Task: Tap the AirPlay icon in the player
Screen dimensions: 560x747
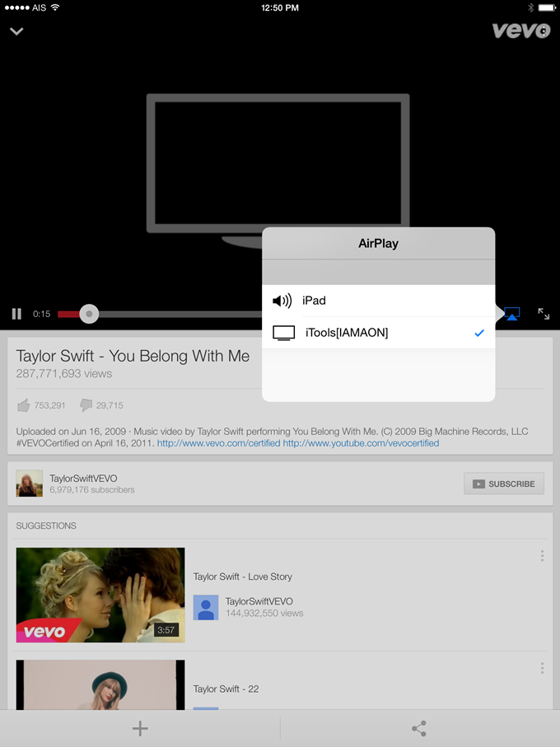Action: pos(511,314)
